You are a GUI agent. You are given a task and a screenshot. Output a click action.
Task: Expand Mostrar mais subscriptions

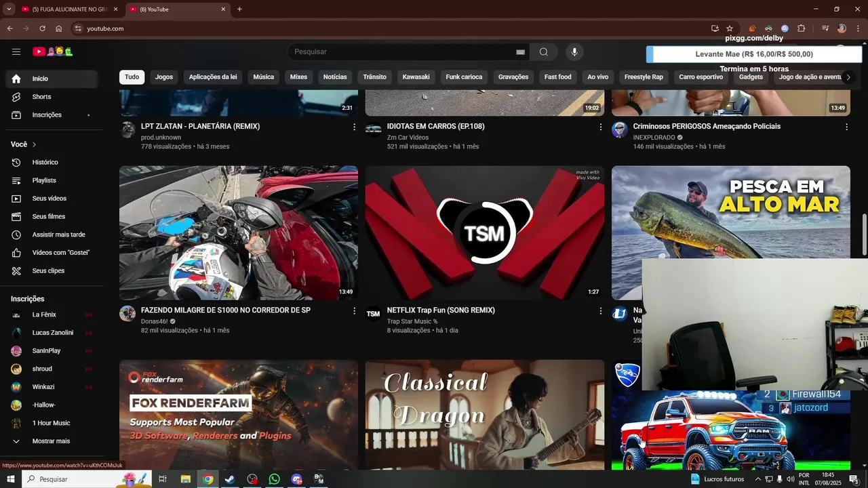tap(52, 441)
